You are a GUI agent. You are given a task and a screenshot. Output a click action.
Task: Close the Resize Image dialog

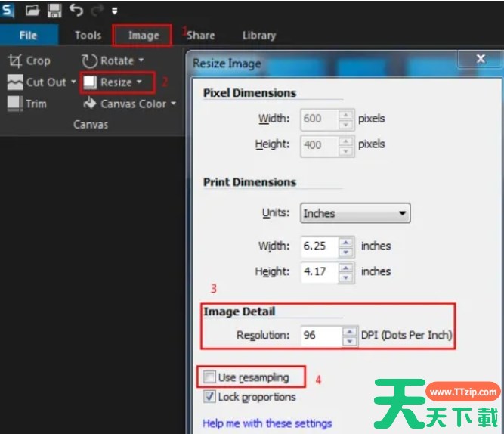click(x=481, y=59)
